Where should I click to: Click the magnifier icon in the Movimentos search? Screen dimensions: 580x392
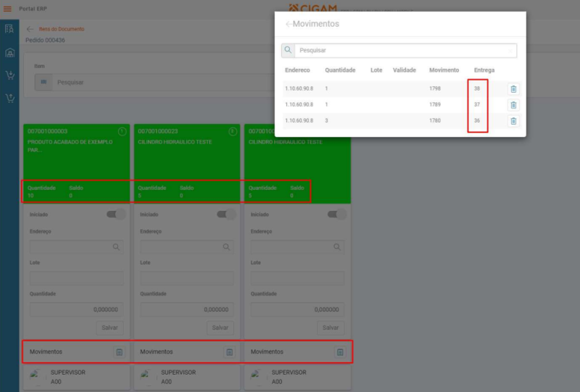(x=288, y=50)
